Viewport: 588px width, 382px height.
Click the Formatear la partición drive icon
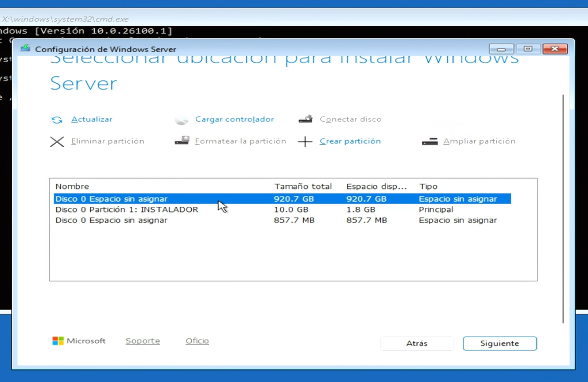click(182, 141)
